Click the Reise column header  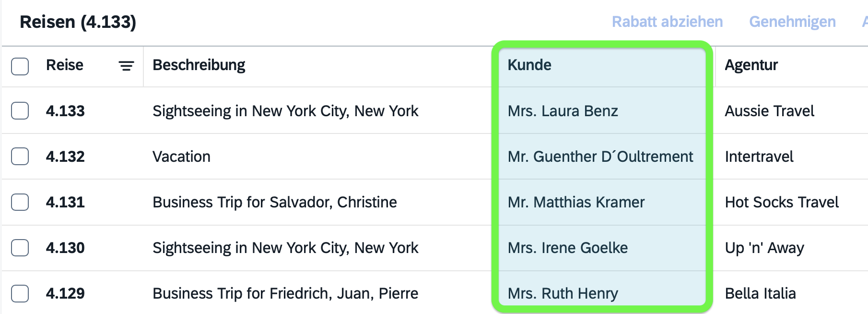(64, 65)
